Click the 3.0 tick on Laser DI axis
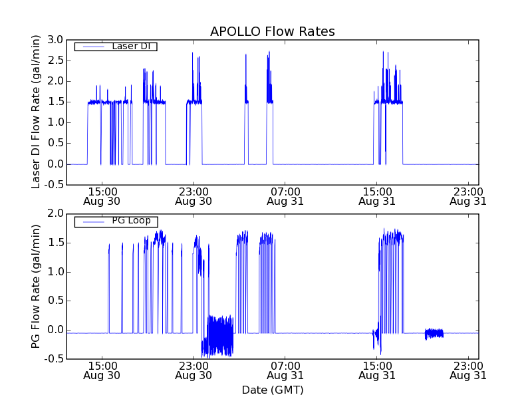The image size is (532, 399). [55, 40]
